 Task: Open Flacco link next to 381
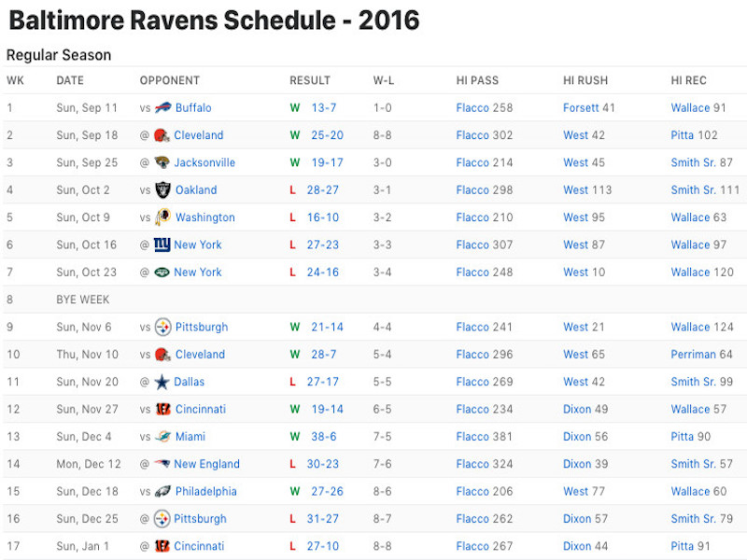(x=472, y=437)
